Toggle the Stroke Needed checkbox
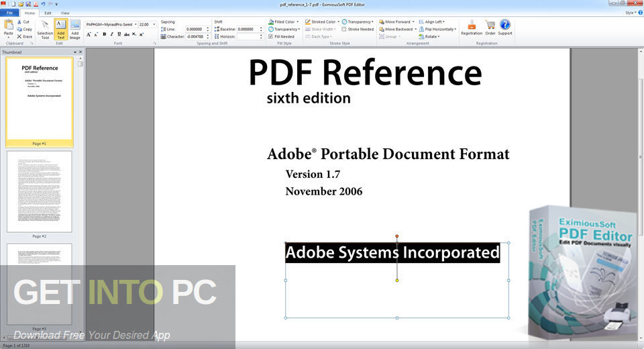The image size is (644, 349). [344, 29]
